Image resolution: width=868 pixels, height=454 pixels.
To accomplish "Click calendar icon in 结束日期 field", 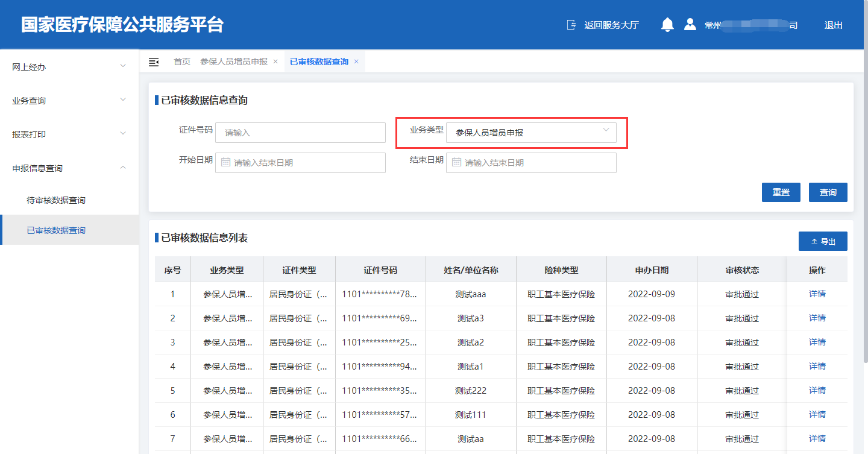I will click(456, 162).
